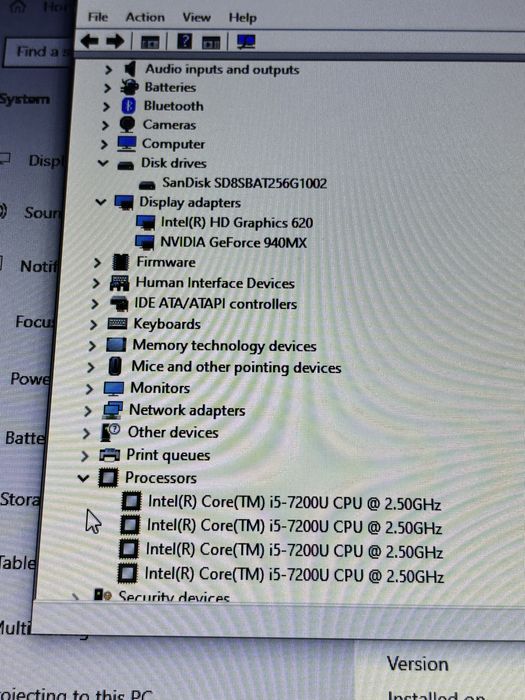
Task: Click the Forward arrow in Device Manager toolbar
Action: (115, 42)
